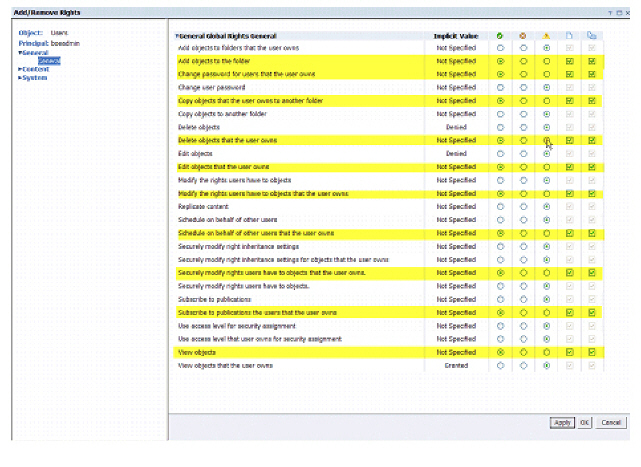Viewport: 641px width, 467px height.
Task: Click the green Granted column header icon
Action: point(500,36)
